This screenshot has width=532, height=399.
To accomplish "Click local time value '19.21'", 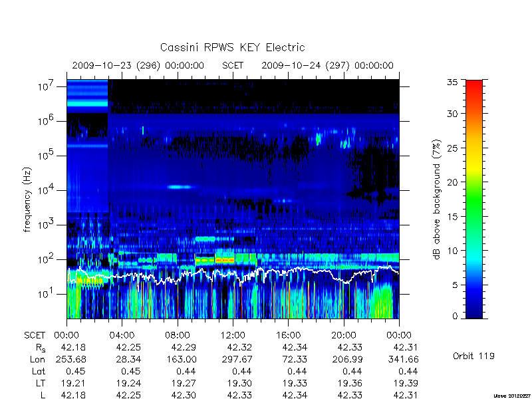I will tap(73, 384).
